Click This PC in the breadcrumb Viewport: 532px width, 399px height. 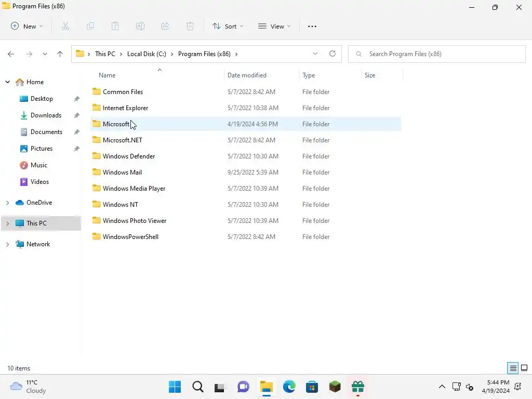point(105,54)
